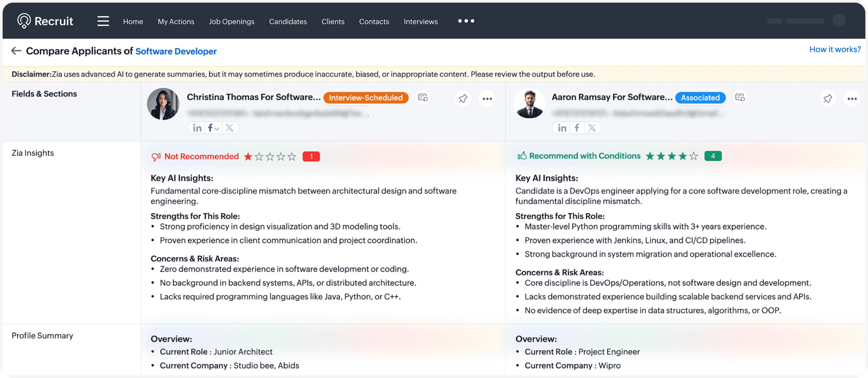Click the Interview-Scheduled status badge

point(366,98)
